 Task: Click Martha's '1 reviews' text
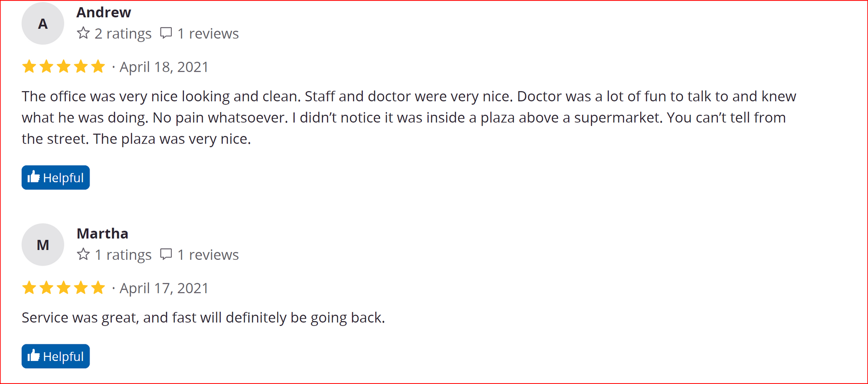point(208,255)
